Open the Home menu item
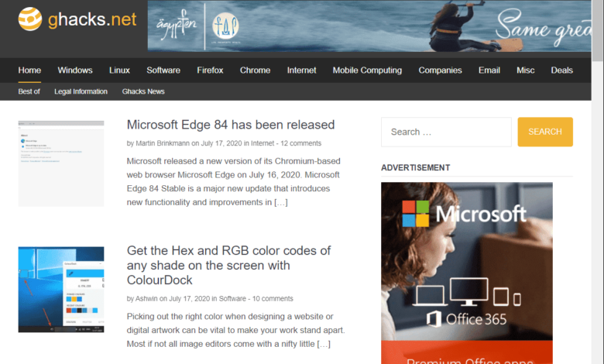Screen dimensions: 604x364 29,70
